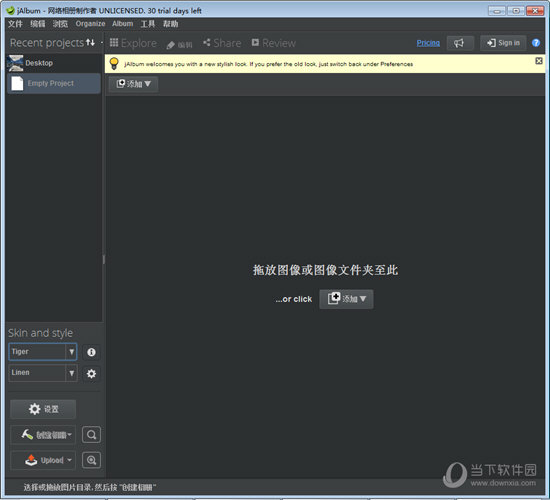
Task: Open the 设置 settings button
Action: click(43, 409)
